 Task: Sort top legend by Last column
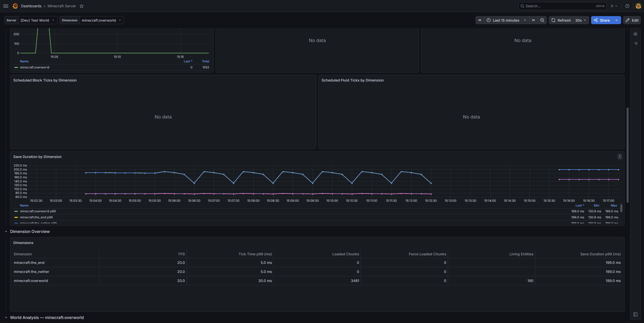[x=188, y=61]
